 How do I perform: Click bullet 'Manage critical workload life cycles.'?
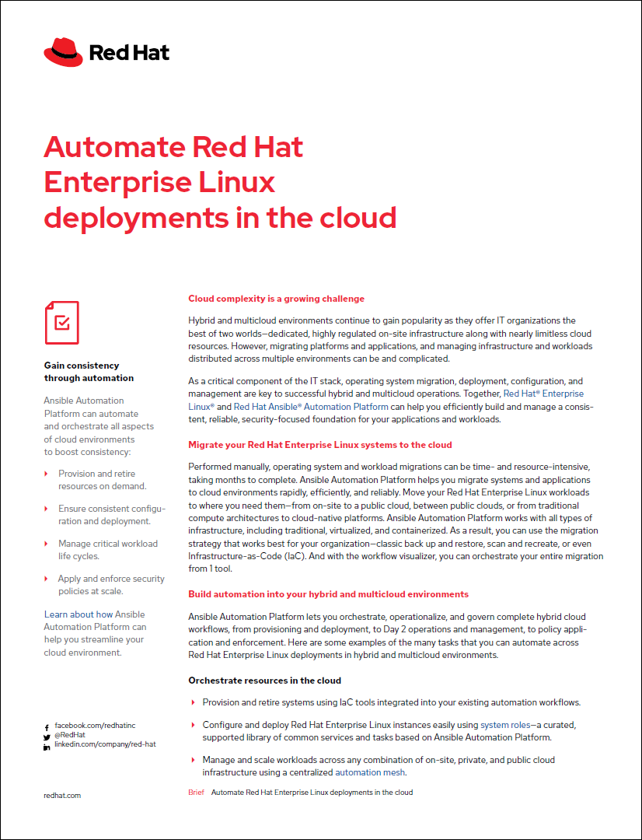[108, 550]
